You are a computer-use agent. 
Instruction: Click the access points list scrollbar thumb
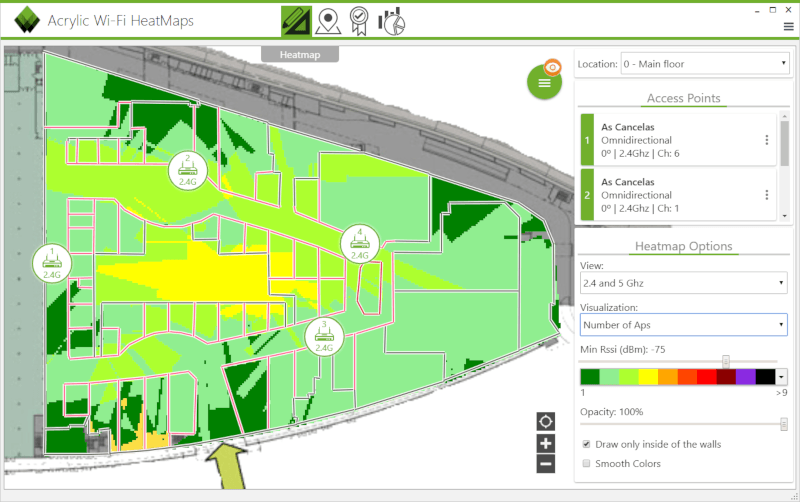coord(785,143)
